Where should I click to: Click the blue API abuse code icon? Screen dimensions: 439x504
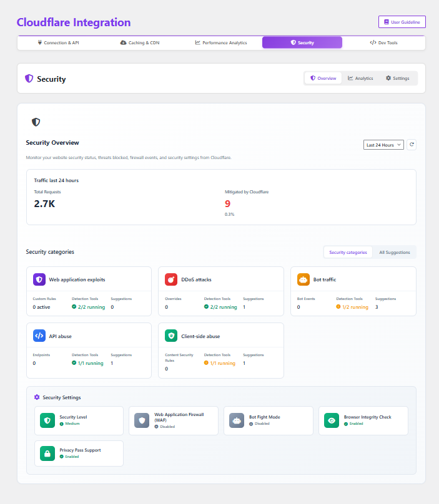coord(39,336)
